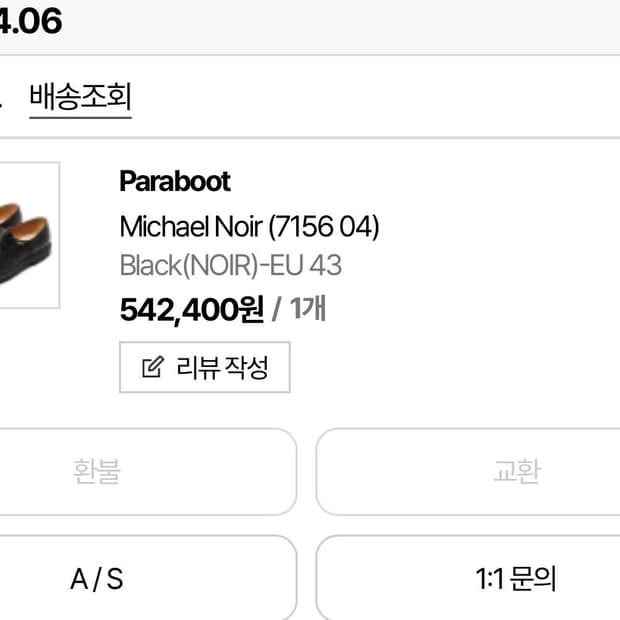Tap the 배송조회 delivery tracking link
Image resolution: width=620 pixels, height=620 pixels.
click(x=80, y=97)
